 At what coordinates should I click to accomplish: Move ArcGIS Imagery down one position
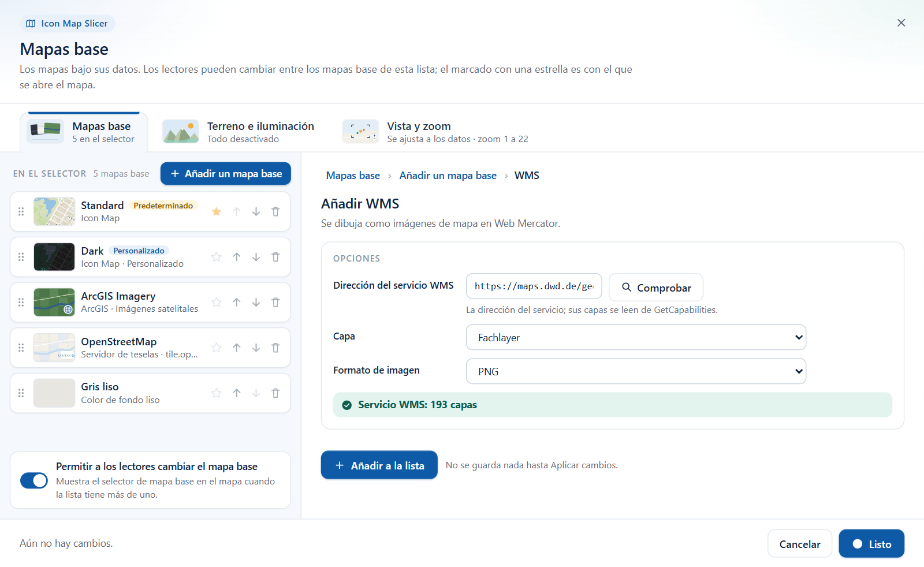tap(256, 302)
